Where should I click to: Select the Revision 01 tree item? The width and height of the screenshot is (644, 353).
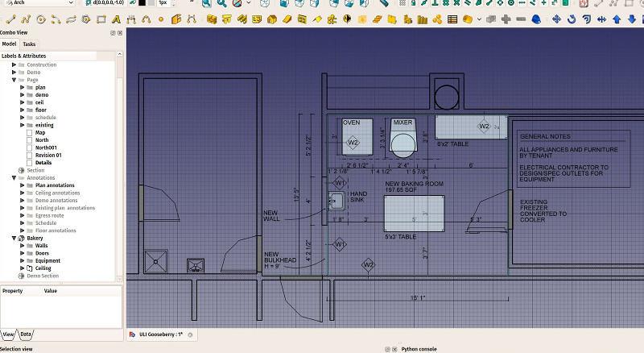48,155
